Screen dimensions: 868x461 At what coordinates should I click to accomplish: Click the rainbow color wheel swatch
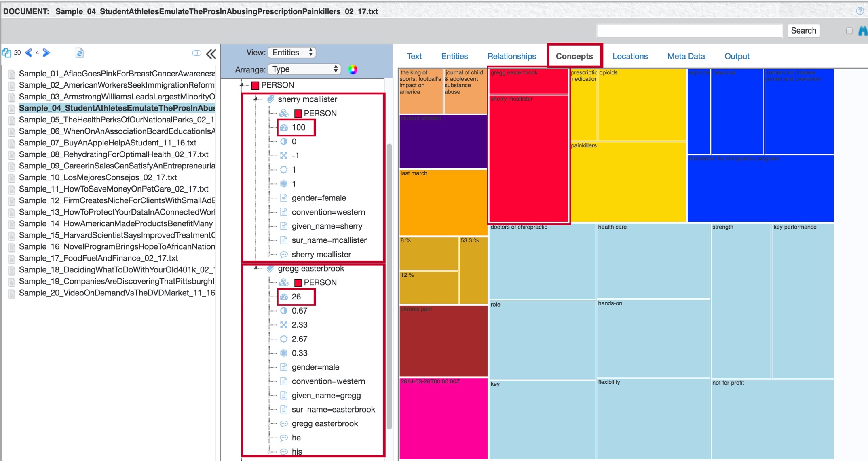point(353,69)
